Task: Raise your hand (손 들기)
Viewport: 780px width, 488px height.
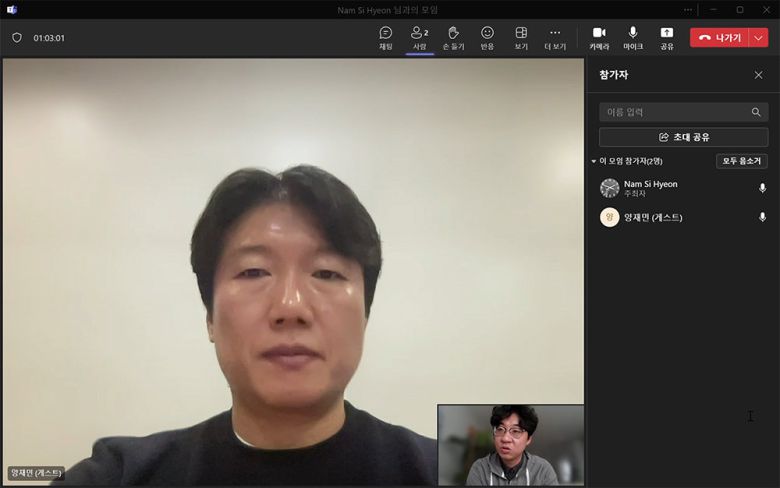Action: [453, 38]
